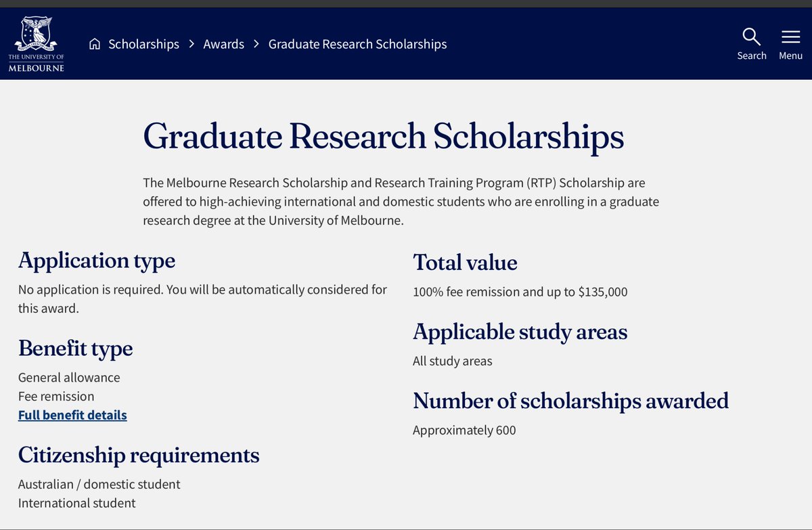
Task: Select the Graduate Research Scholarships breadcrumb entry
Action: 357,43
